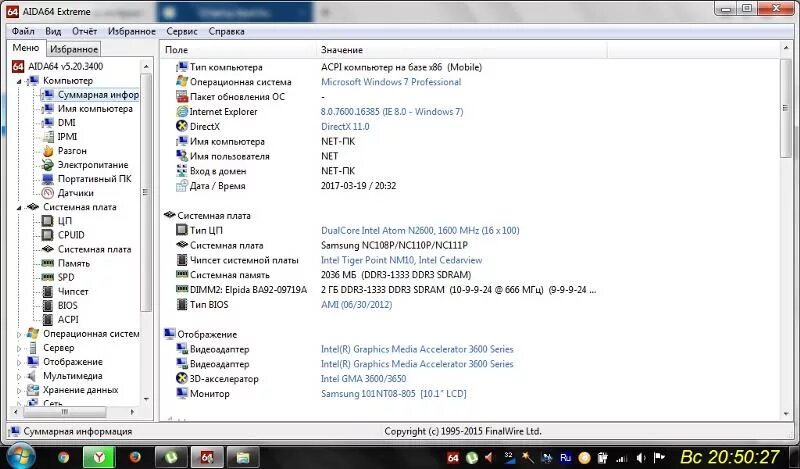Expand the Отображение tree branch
800x469 pixels.
[x=19, y=362]
